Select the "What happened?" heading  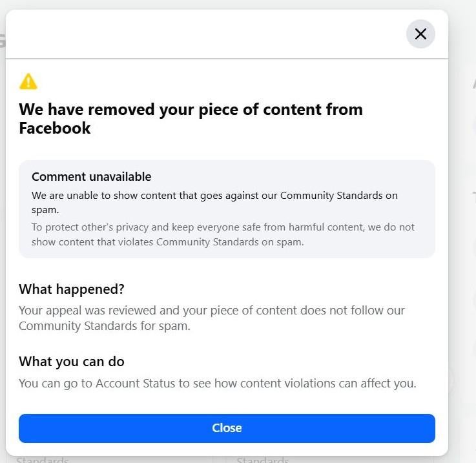71,289
